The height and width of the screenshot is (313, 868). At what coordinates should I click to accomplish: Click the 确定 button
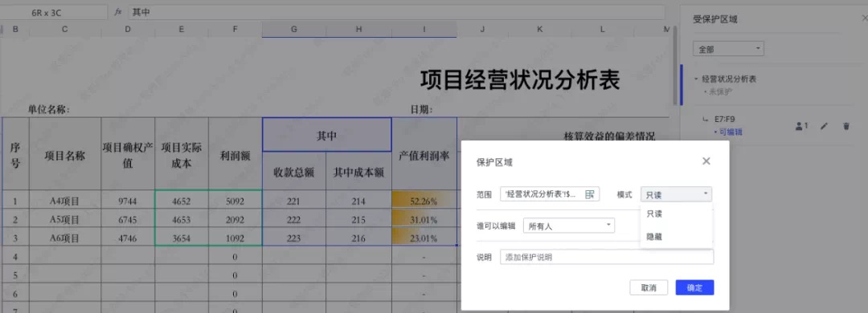[694, 287]
